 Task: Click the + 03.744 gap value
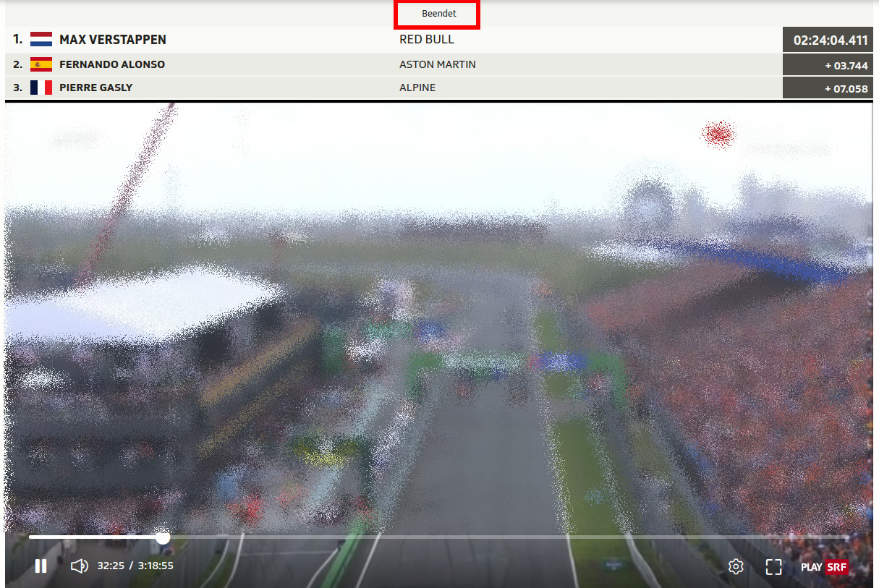click(846, 65)
